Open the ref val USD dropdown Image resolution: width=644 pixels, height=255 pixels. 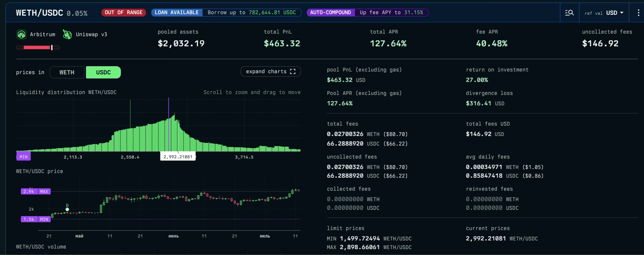(604, 13)
